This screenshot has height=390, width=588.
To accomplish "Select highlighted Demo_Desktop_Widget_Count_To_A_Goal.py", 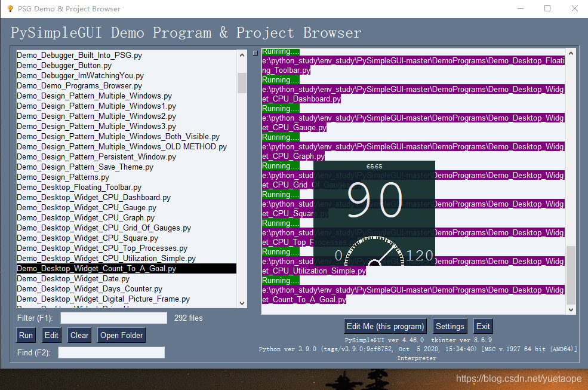I will pyautogui.click(x=127, y=268).
